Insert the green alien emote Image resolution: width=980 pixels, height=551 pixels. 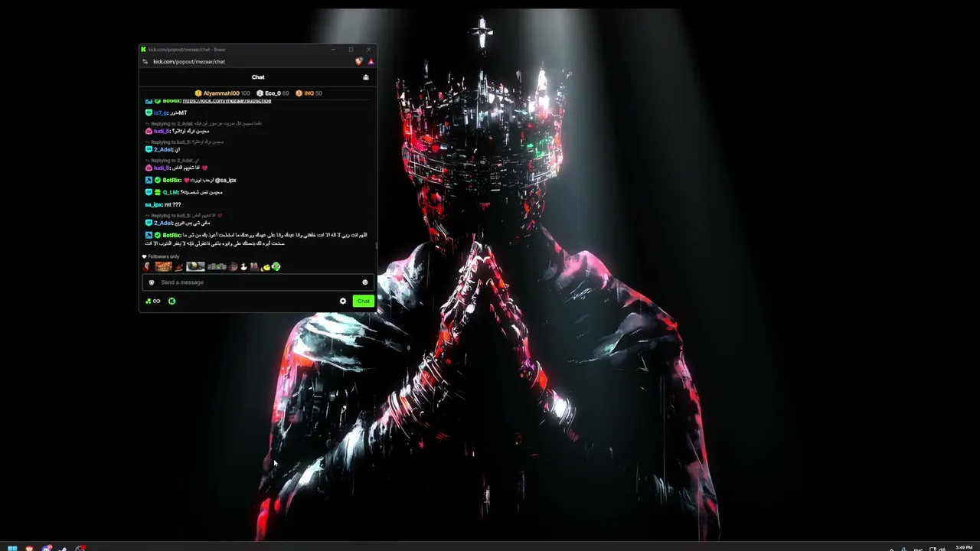(276, 266)
